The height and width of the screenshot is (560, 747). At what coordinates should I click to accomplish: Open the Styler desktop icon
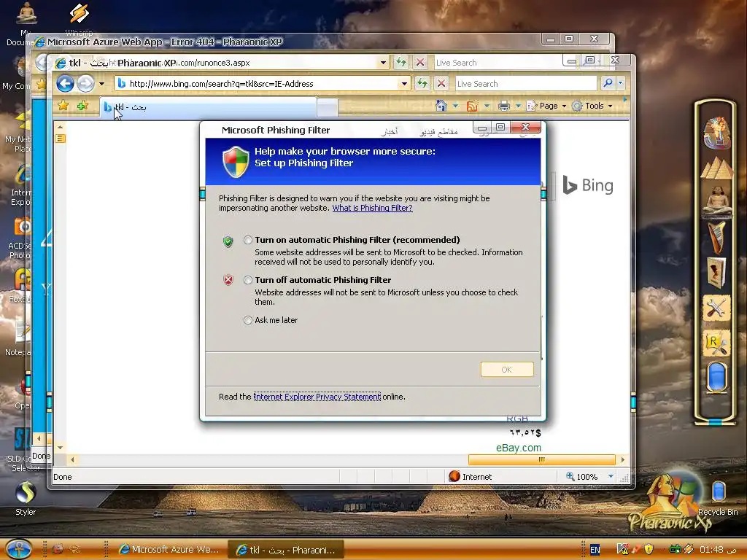pos(26,498)
